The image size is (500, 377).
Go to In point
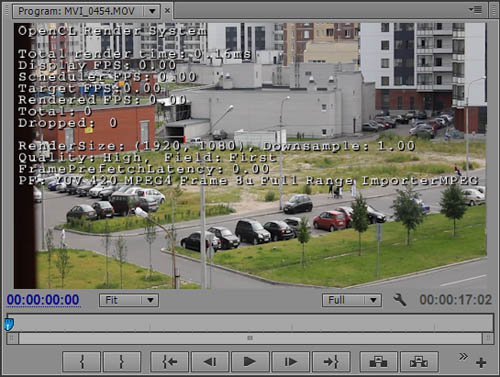pyautogui.click(x=170, y=362)
